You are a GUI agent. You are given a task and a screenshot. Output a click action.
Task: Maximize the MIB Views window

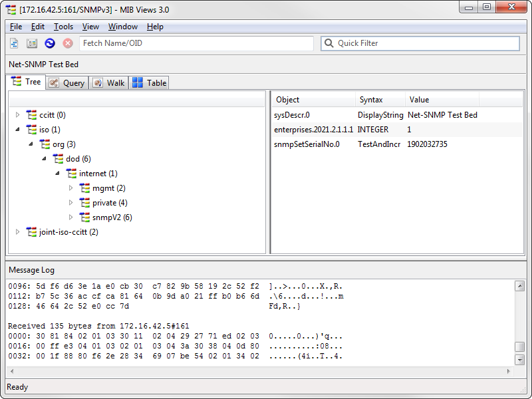(x=487, y=7)
